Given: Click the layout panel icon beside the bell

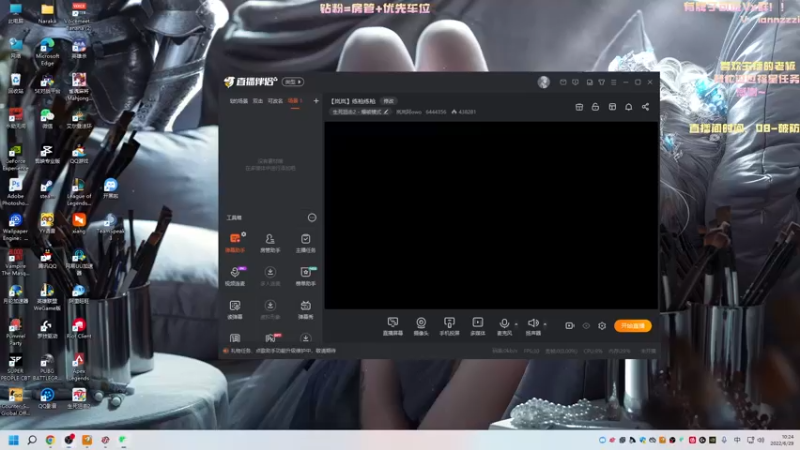Looking at the screenshot, I should [x=612, y=107].
